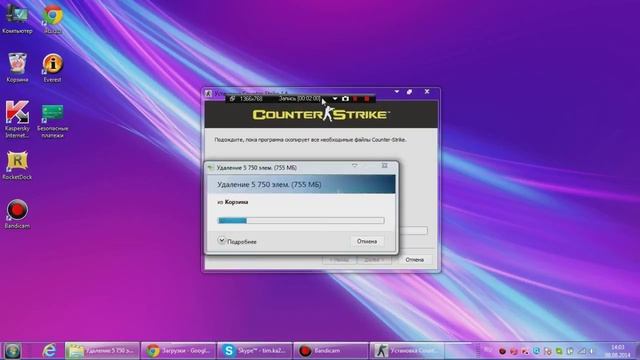The image size is (640, 360).
Task: Minimize the Удаление 5 750 элем. dialog
Action: (x=355, y=166)
